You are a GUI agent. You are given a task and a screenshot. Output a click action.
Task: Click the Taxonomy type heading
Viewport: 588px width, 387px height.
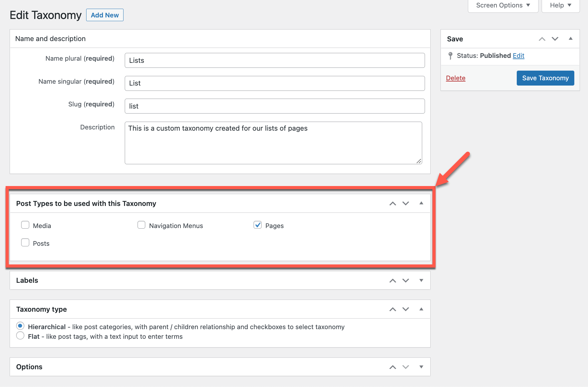(x=41, y=309)
